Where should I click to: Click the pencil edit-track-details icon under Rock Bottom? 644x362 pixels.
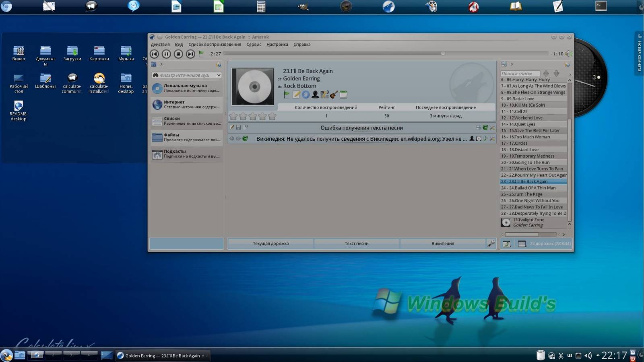click(x=296, y=95)
